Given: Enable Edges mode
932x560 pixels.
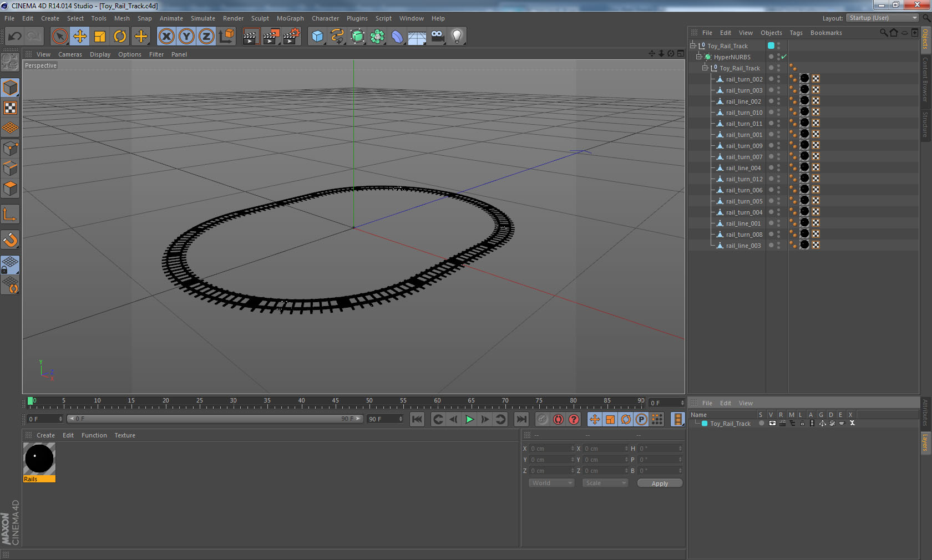Looking at the screenshot, I should [x=10, y=169].
